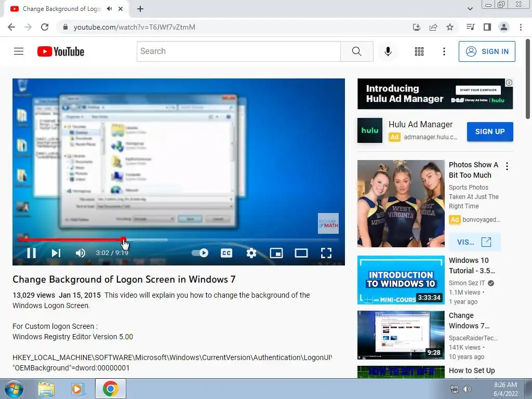532x399 pixels.
Task: Click the Hulu ad info icon
Action: pos(509,83)
